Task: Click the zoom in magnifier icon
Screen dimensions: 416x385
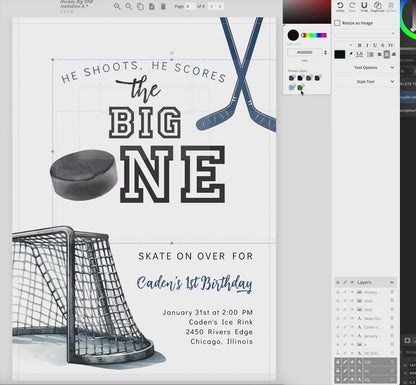Action: pyautogui.click(x=117, y=6)
